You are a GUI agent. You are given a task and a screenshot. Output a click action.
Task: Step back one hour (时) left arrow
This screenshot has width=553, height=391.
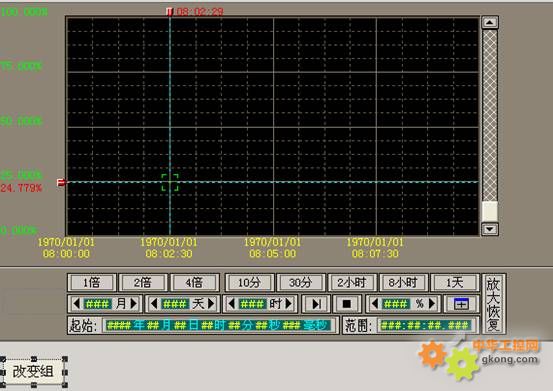tap(231, 304)
